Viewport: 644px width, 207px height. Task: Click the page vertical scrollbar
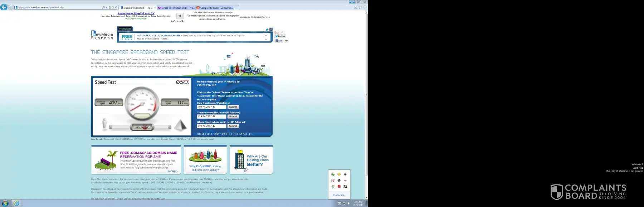click(366, 95)
